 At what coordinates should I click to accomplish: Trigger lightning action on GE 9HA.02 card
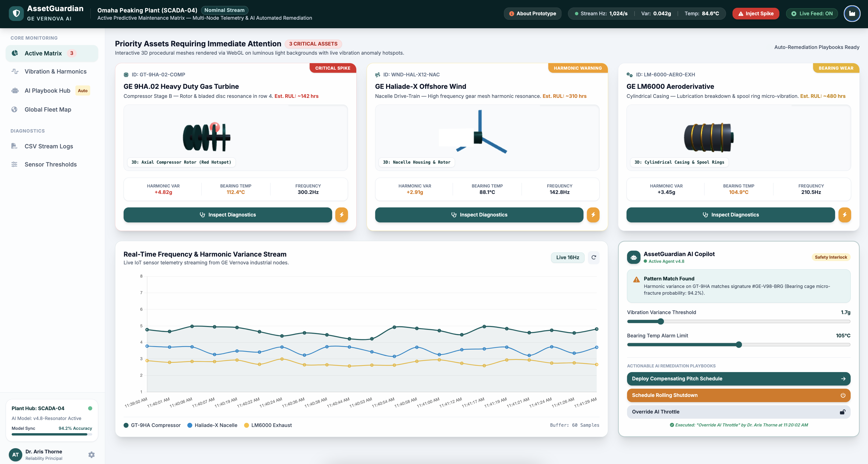(341, 215)
